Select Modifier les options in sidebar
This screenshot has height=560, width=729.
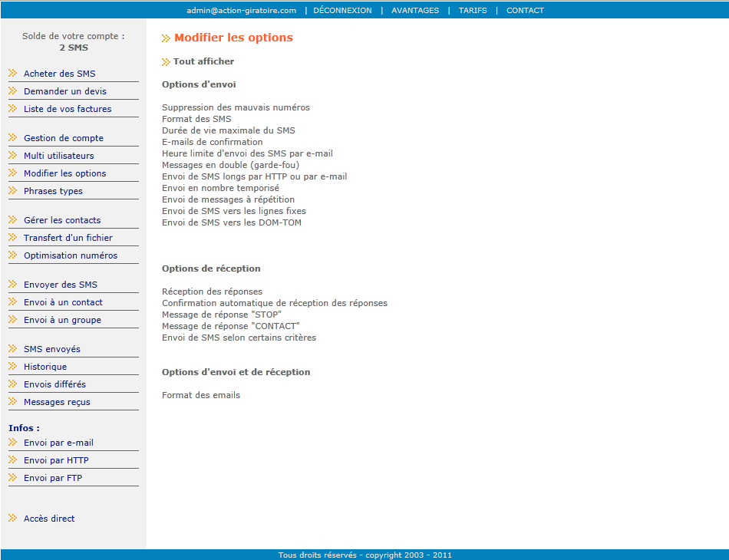tap(65, 173)
